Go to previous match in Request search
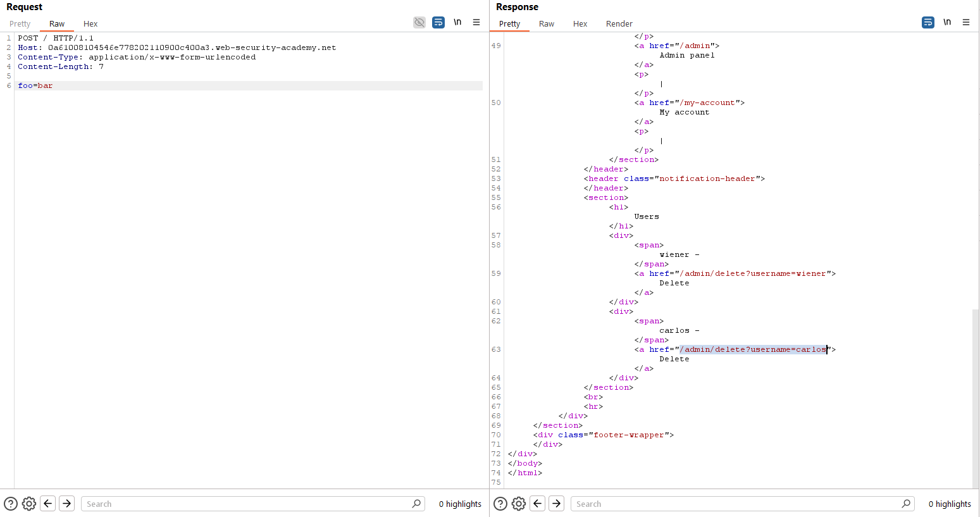Image resolution: width=980 pixels, height=517 pixels. 48,504
